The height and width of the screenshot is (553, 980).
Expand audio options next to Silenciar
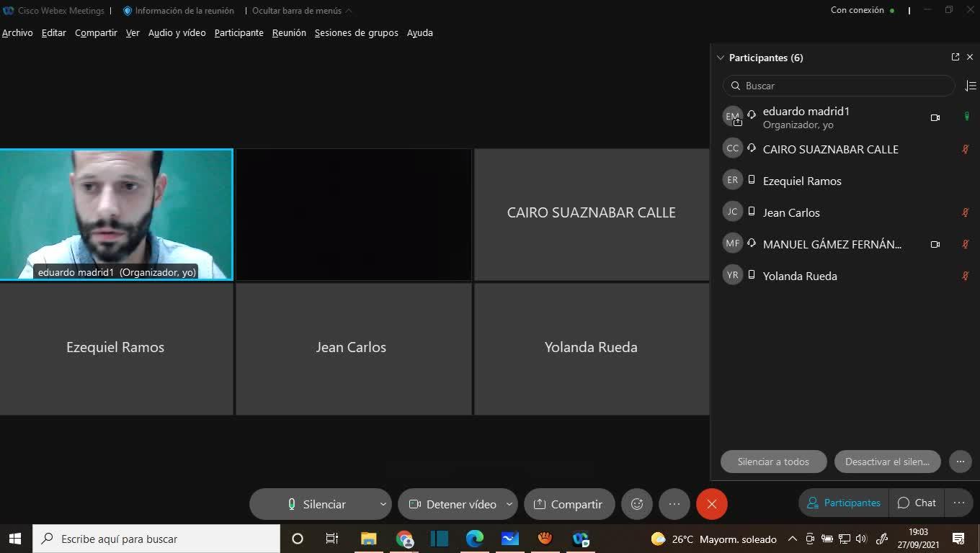(383, 504)
